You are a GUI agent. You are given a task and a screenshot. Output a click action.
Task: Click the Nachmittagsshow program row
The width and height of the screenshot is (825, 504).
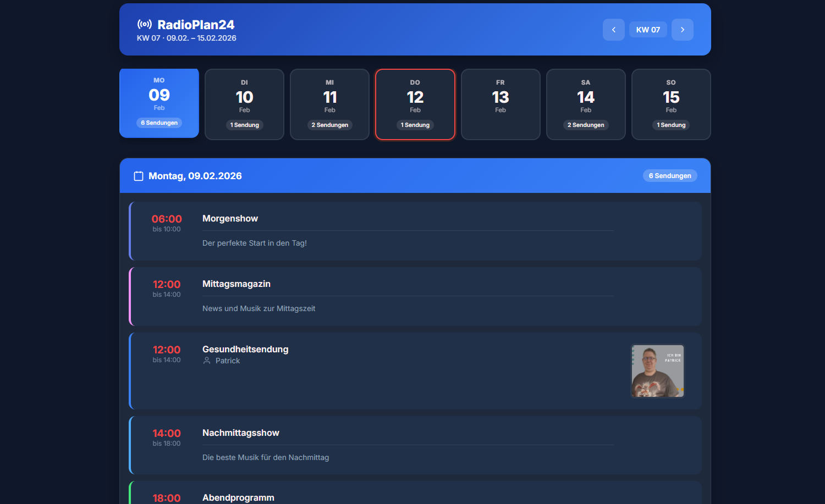241,433
